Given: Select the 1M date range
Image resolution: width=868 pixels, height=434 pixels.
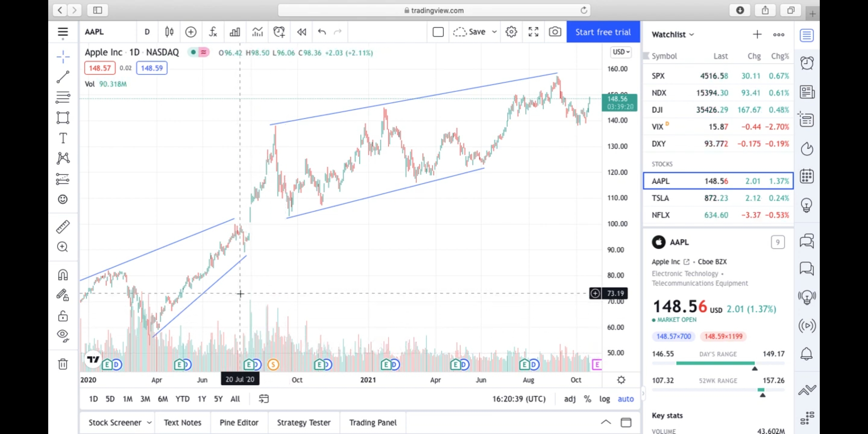Looking at the screenshot, I should pos(127,399).
